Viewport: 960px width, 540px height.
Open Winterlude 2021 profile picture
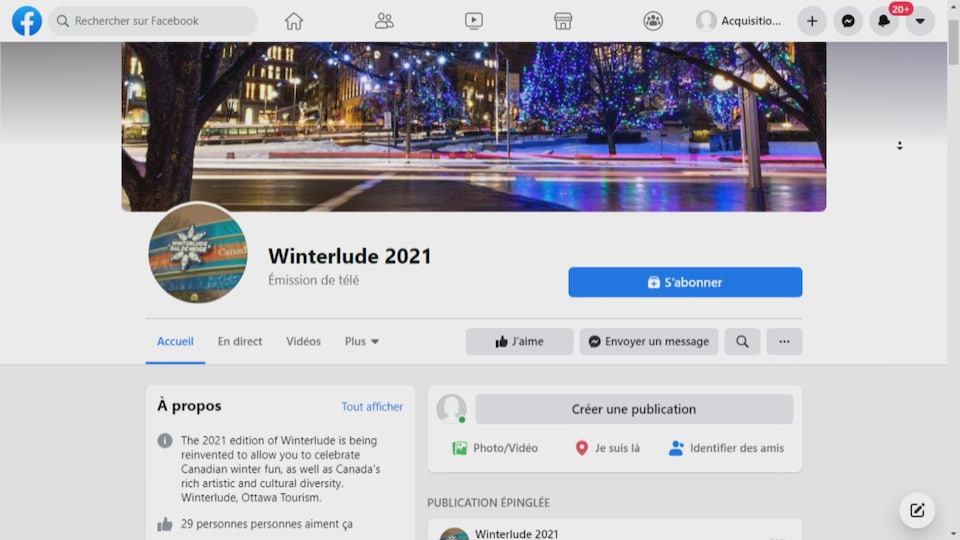tap(198, 252)
